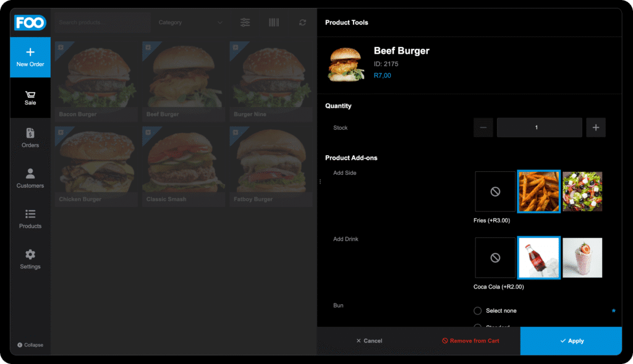Viewport: 633px width, 364px height.
Task: Select the no-drink option icon
Action: [x=495, y=258]
